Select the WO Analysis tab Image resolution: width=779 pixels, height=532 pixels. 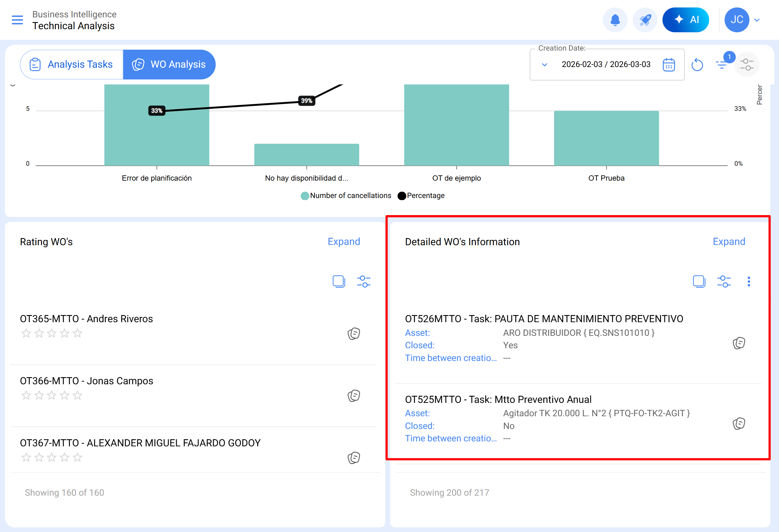pos(169,64)
